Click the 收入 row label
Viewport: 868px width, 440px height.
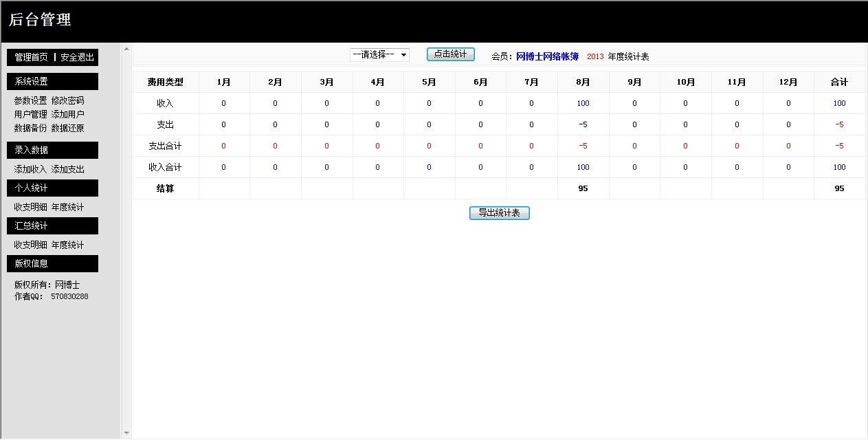(166, 103)
